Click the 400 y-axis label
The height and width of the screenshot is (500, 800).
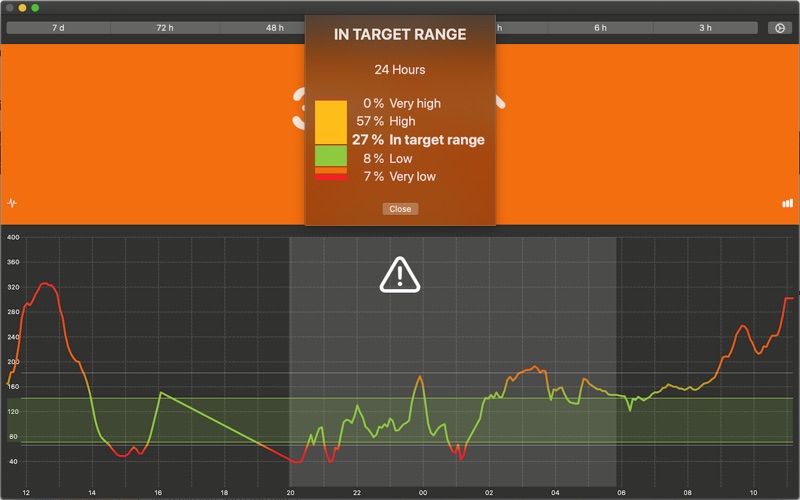point(13,237)
